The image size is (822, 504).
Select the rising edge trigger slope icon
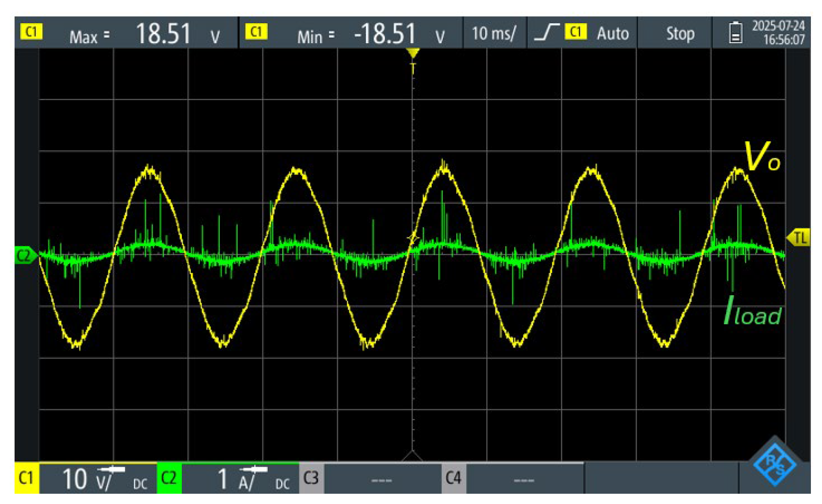point(546,33)
